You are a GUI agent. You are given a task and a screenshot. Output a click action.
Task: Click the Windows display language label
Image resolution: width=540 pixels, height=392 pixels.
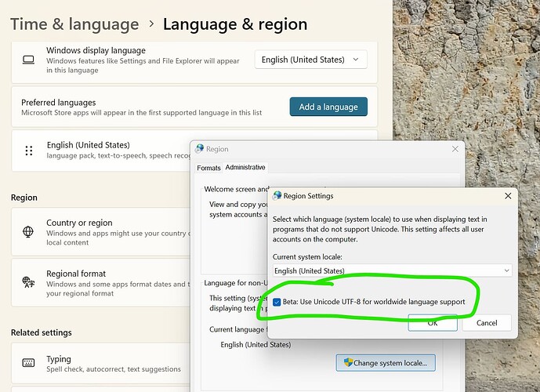pyautogui.click(x=96, y=51)
